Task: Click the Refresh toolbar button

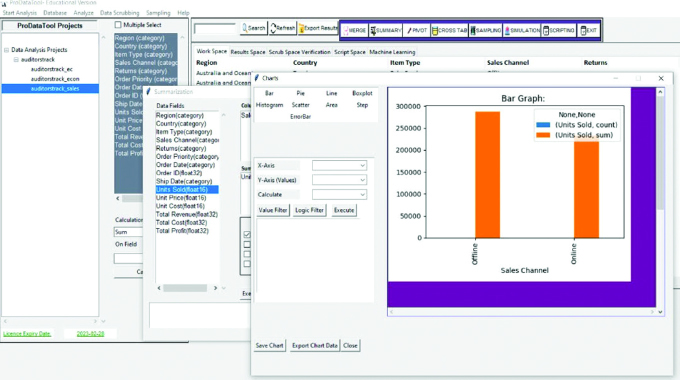Action: [x=282, y=28]
